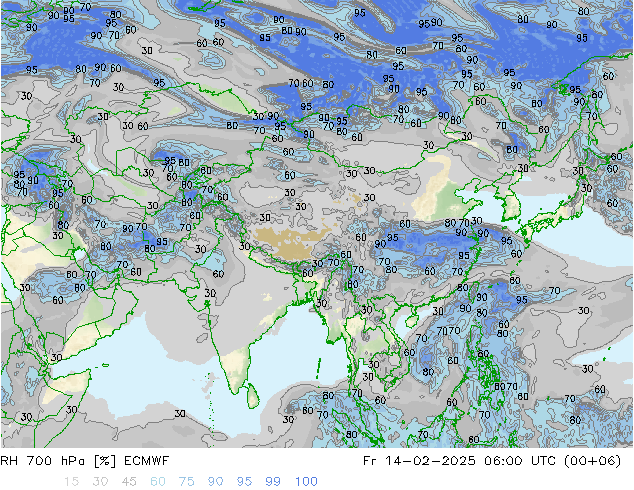Click the 99 value in the legend
This screenshot has width=634, height=490.
point(273,482)
